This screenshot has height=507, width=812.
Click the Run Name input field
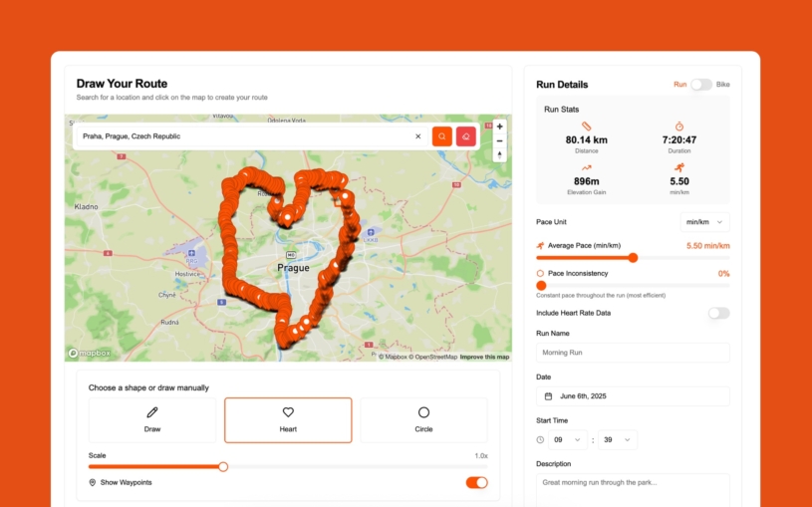633,353
